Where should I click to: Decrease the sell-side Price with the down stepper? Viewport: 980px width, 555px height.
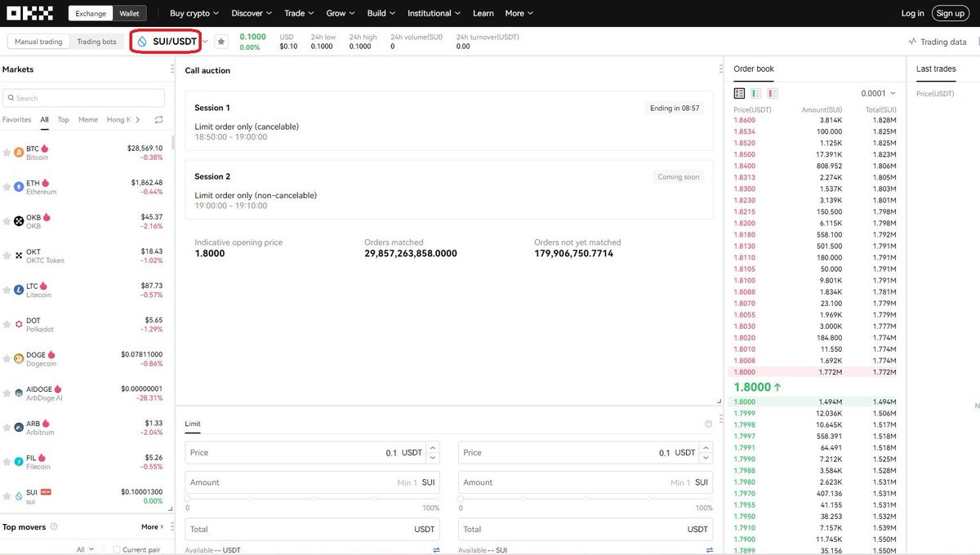click(x=706, y=458)
